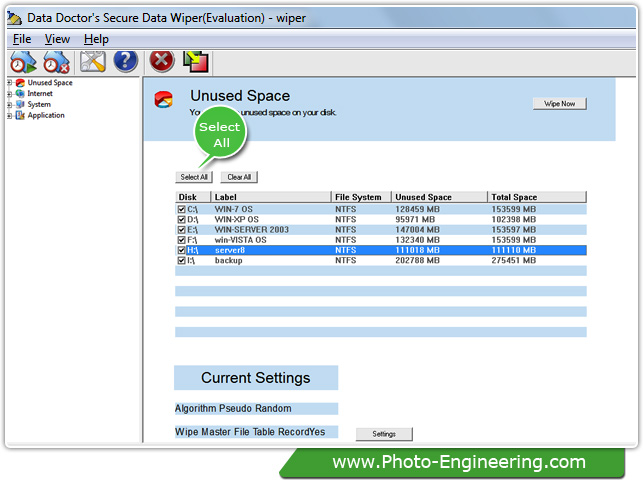Select the Internet tree item label
The height and width of the screenshot is (480, 643).
click(40, 93)
